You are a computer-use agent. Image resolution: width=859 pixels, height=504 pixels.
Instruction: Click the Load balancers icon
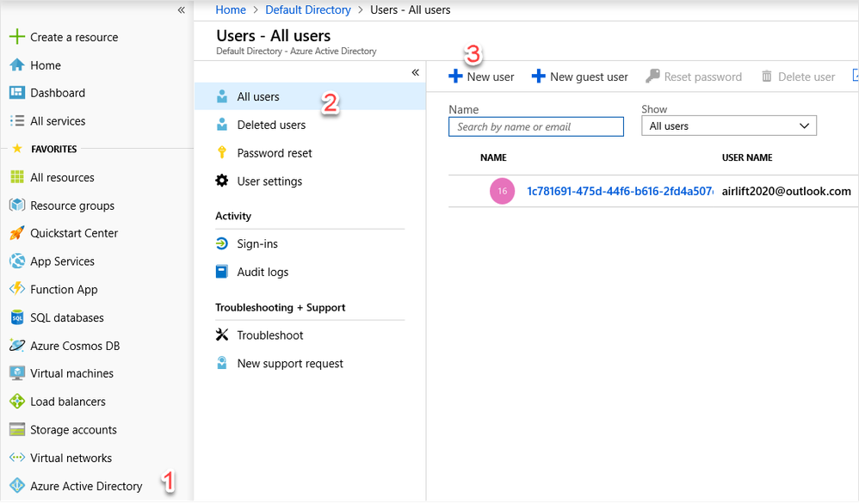pos(16,402)
